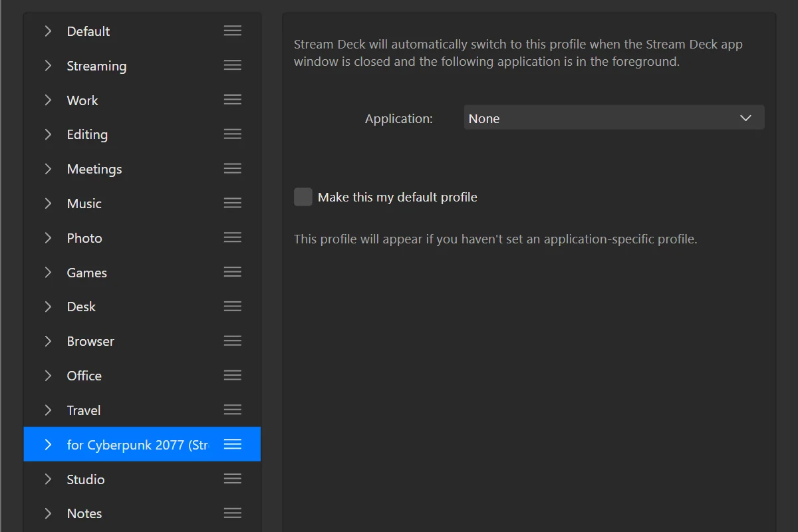Select the Travel profile name
The image size is (798, 532).
[x=84, y=410]
